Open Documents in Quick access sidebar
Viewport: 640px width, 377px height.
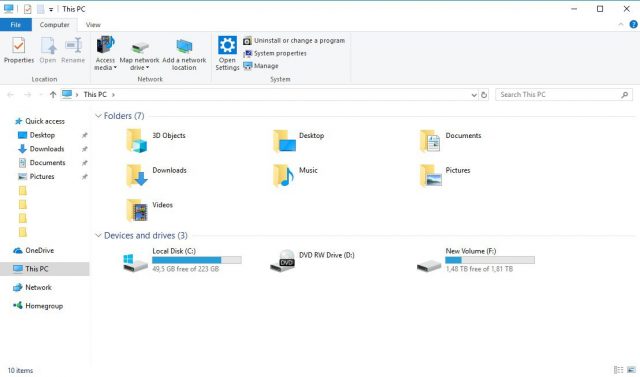(42, 163)
